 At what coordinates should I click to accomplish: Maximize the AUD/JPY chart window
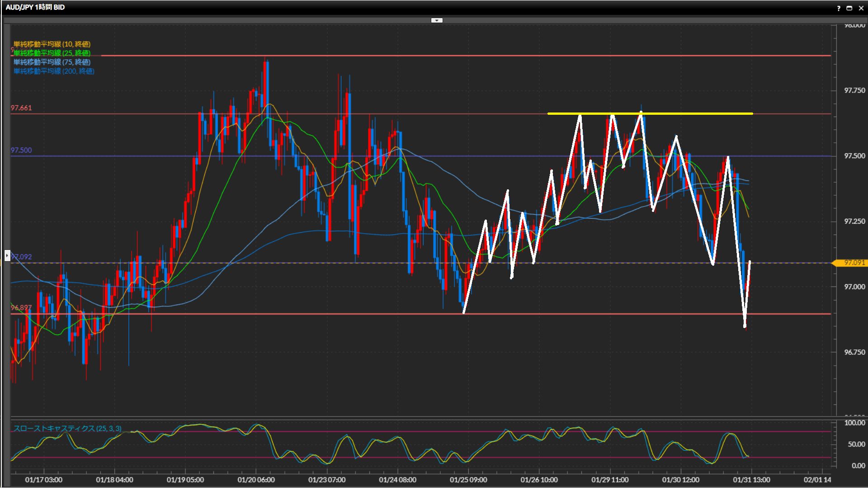pos(849,8)
